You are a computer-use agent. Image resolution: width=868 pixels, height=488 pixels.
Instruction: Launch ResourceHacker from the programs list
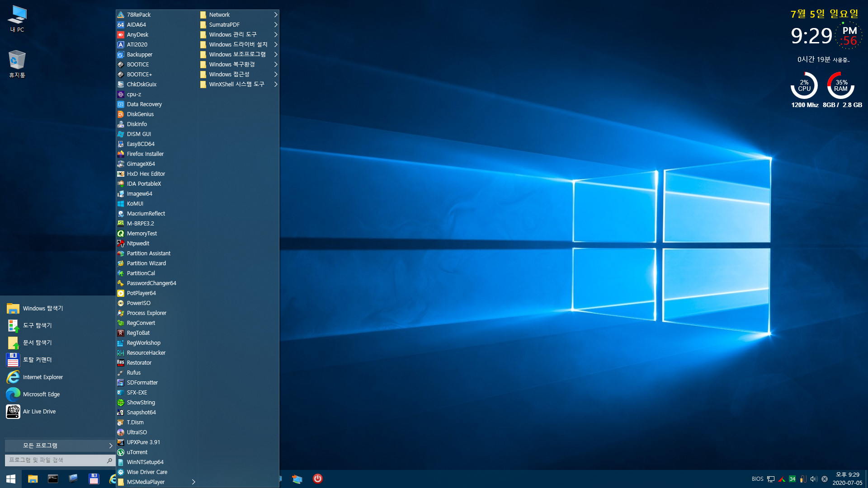(x=156, y=353)
